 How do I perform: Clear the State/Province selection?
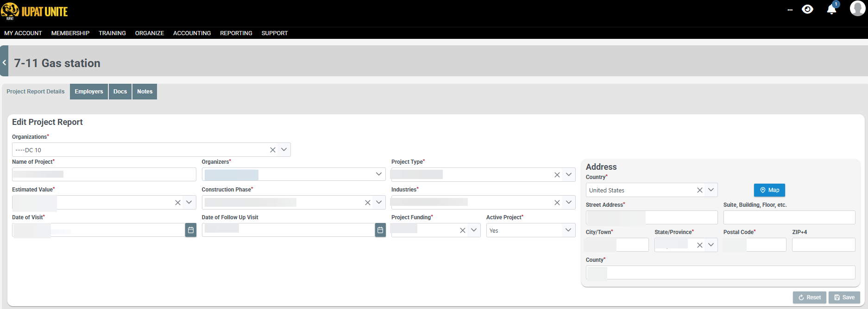(700, 245)
